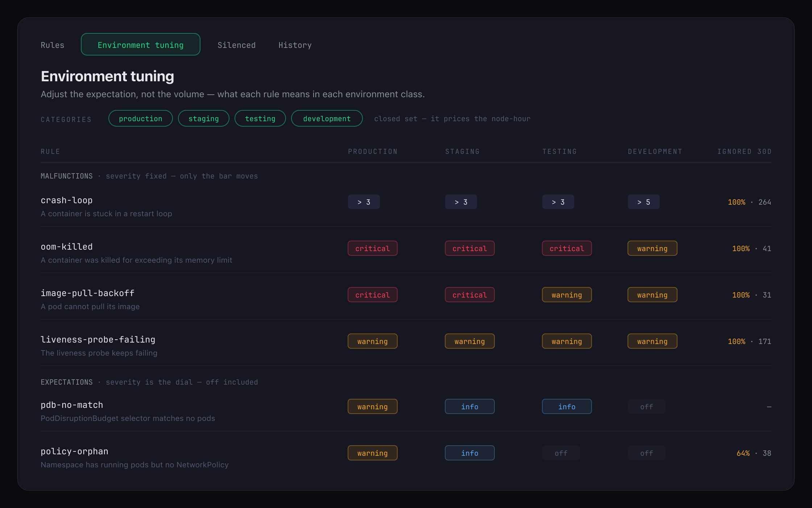Turn on pdb-no-match development off badge

coord(647,407)
